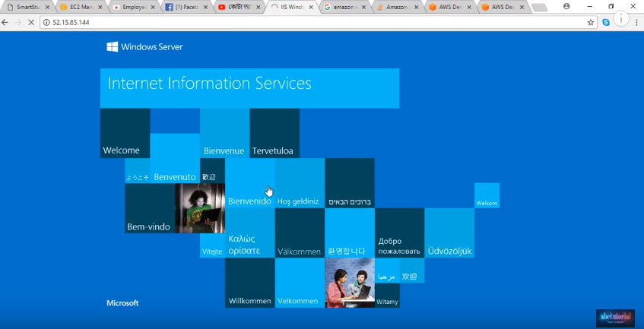Switch to the SmartStu tab
Screen dimensions: 644x329
[27, 7]
